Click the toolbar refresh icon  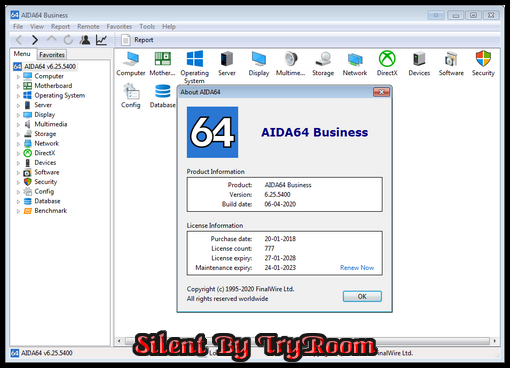pyautogui.click(x=68, y=40)
